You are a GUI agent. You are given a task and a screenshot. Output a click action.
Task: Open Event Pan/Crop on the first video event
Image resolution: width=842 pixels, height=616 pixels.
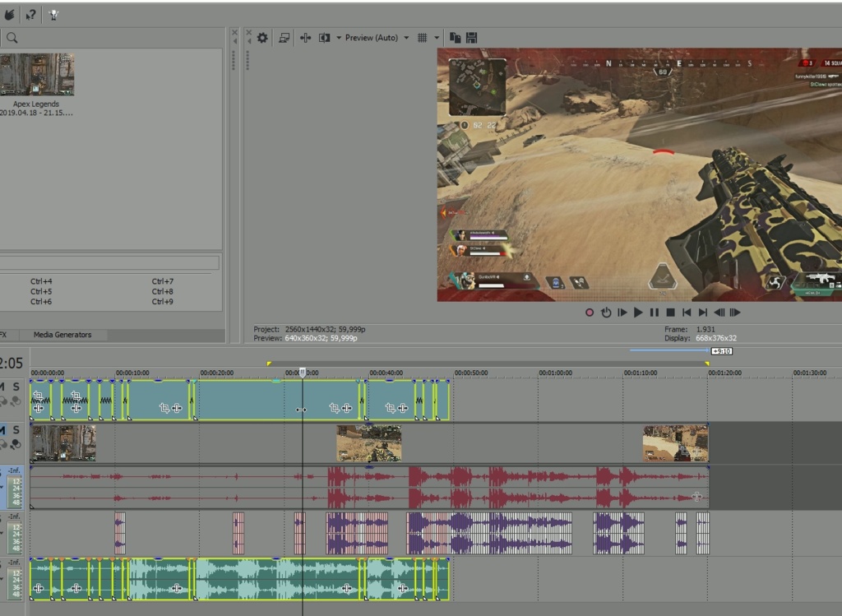point(38,396)
